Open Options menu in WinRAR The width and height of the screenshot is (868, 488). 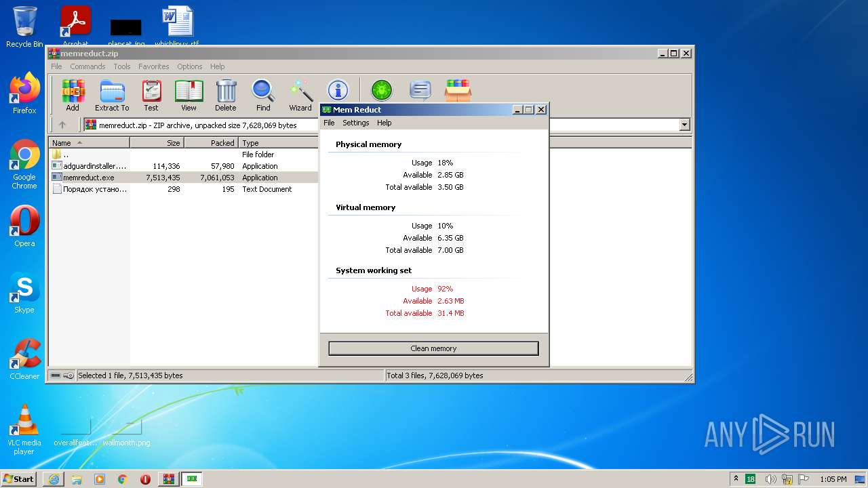pos(190,66)
